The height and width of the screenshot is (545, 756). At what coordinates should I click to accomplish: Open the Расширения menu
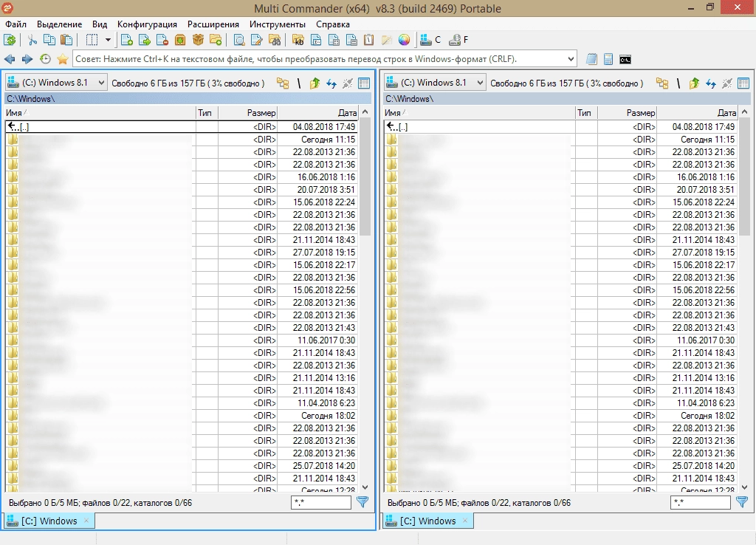click(x=213, y=24)
